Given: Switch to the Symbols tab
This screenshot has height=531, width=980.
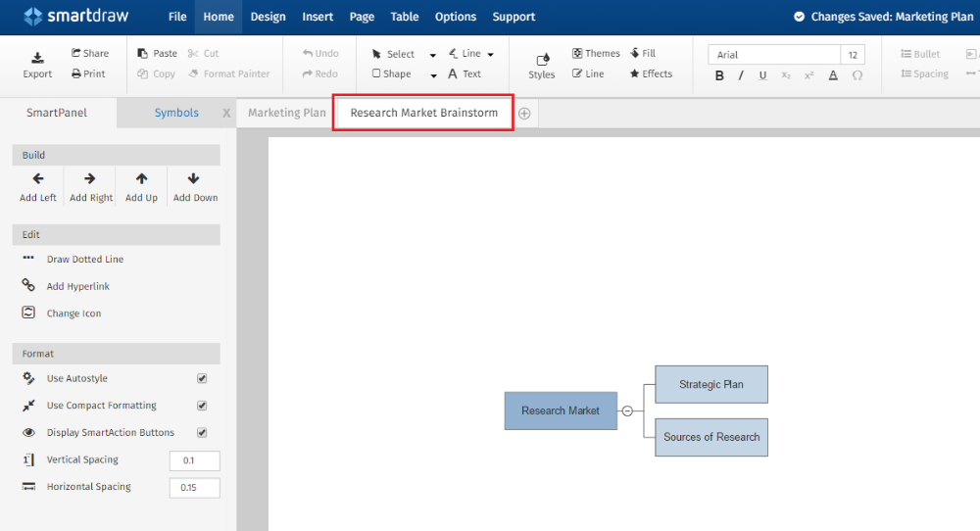Looking at the screenshot, I should click(176, 113).
